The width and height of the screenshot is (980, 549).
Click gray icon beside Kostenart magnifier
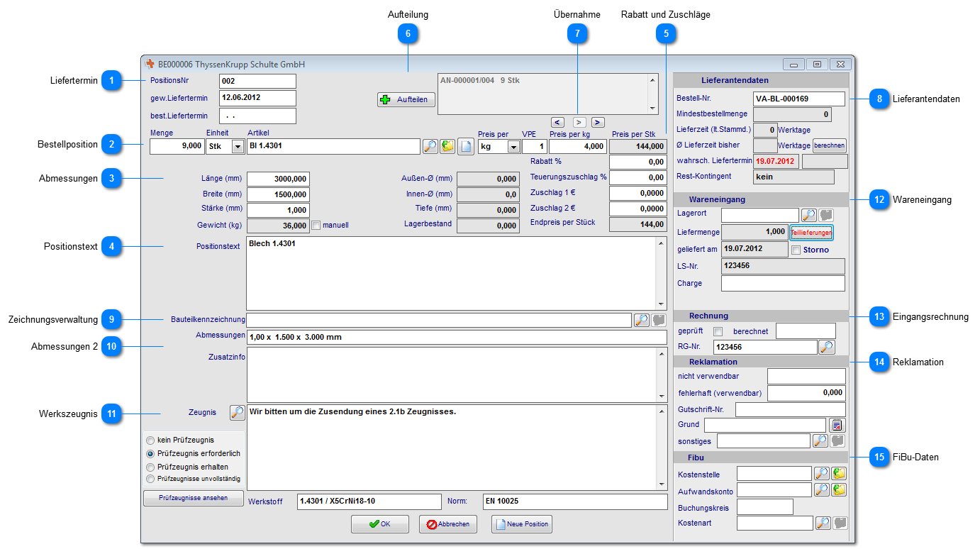pyautogui.click(x=840, y=523)
